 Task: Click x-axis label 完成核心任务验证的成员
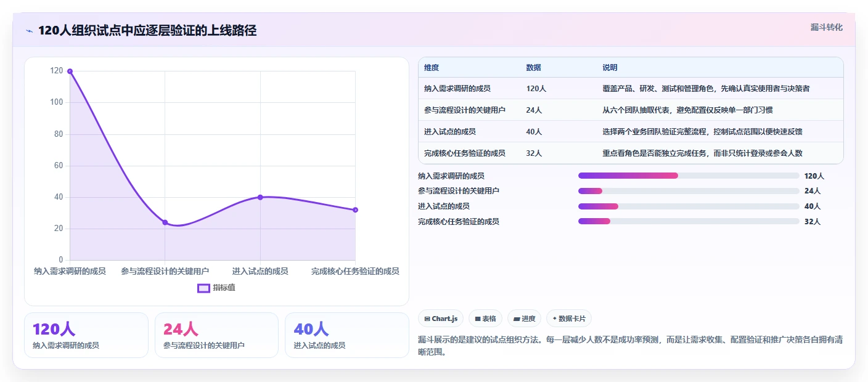click(x=355, y=271)
